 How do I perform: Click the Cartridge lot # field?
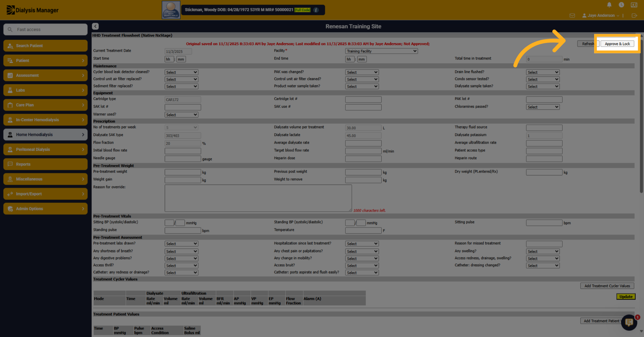(363, 99)
